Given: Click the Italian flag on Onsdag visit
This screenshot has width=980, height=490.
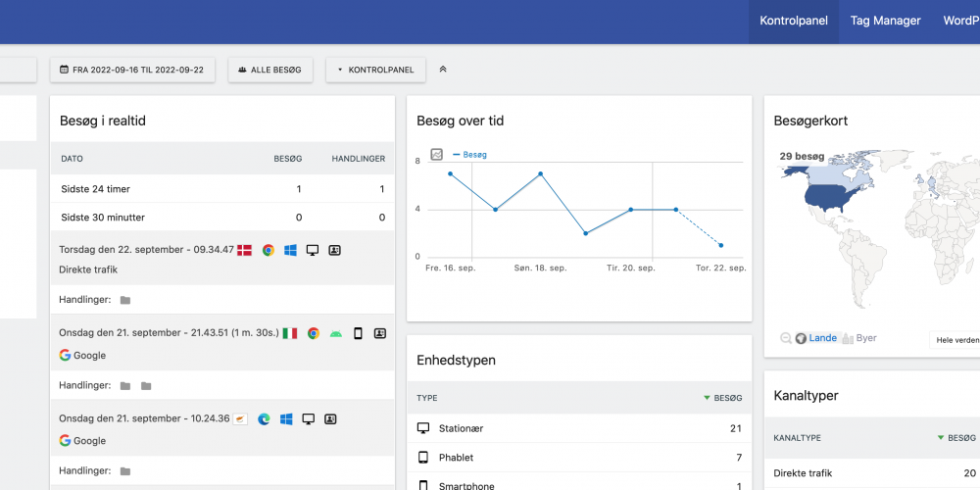Looking at the screenshot, I should (x=290, y=334).
